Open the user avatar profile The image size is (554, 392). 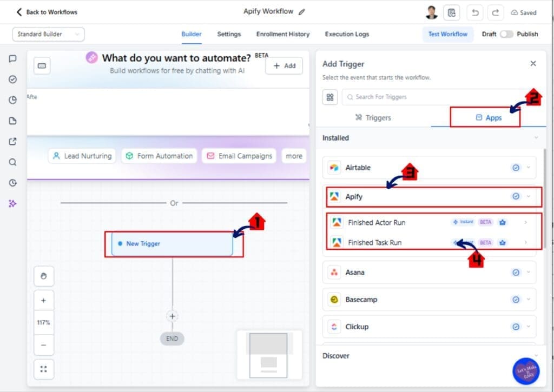coord(431,13)
